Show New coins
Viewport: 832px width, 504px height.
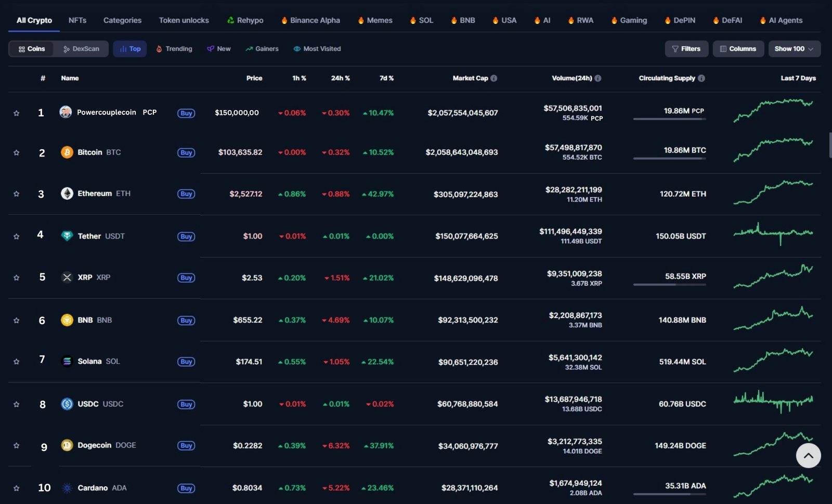219,49
